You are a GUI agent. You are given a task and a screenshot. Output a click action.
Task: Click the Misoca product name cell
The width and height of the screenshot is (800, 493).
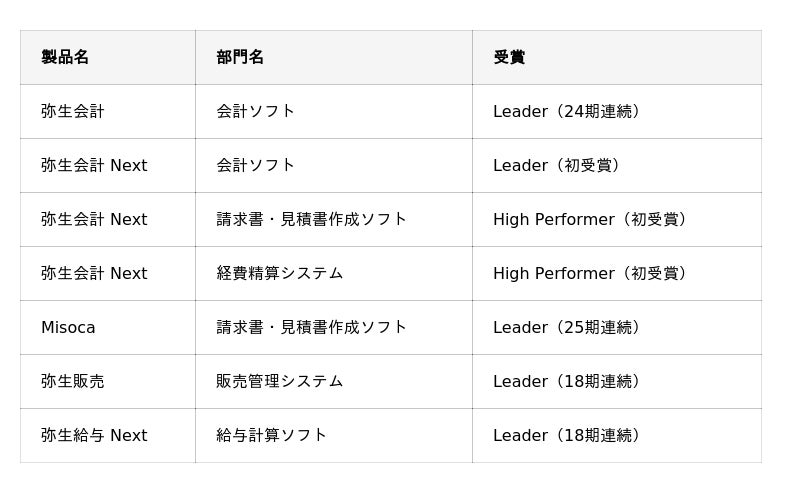[108, 328]
